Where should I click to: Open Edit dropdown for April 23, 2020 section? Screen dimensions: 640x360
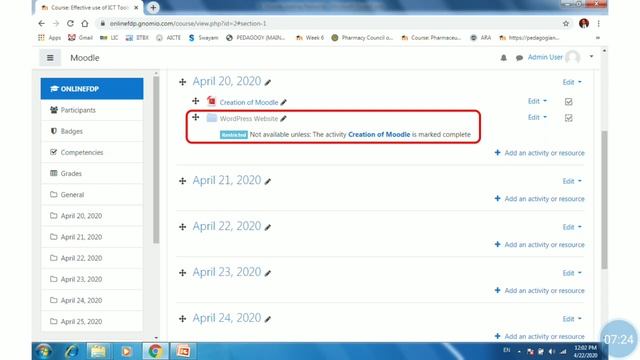[572, 273]
